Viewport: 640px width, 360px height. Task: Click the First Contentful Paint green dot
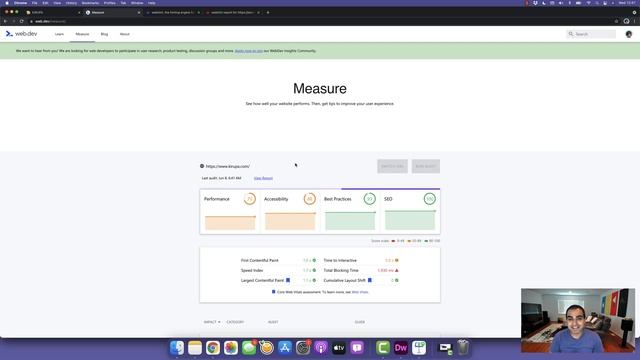[x=314, y=260]
